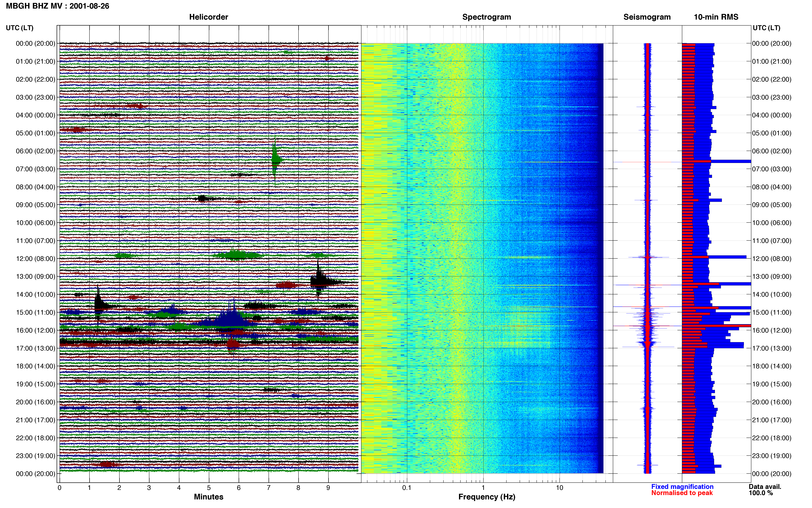Click the '5' minutes tick label

209,487
